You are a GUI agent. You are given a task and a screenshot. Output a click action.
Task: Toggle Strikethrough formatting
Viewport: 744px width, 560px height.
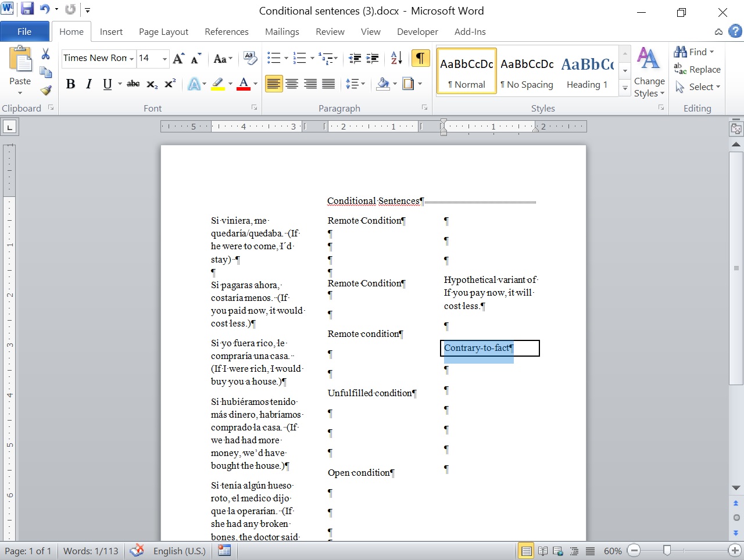click(x=133, y=84)
